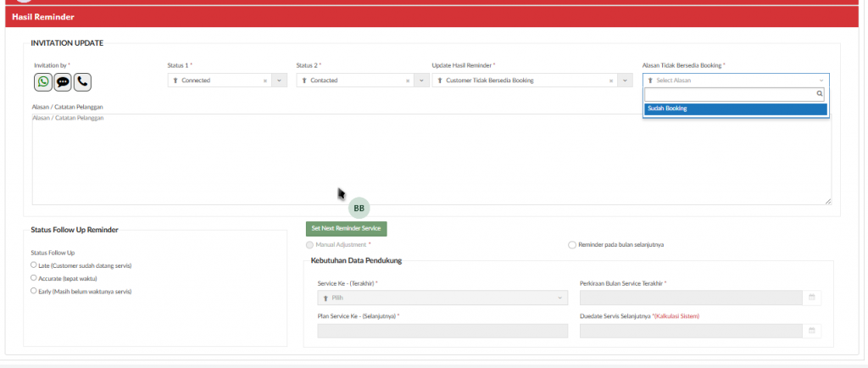868x368 pixels.
Task: Open calendar for Duedate Servis Selanjutnya
Action: pos(811,331)
